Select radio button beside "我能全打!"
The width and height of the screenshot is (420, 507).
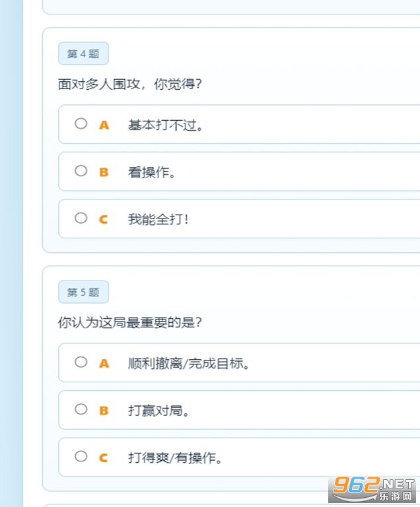pos(81,218)
